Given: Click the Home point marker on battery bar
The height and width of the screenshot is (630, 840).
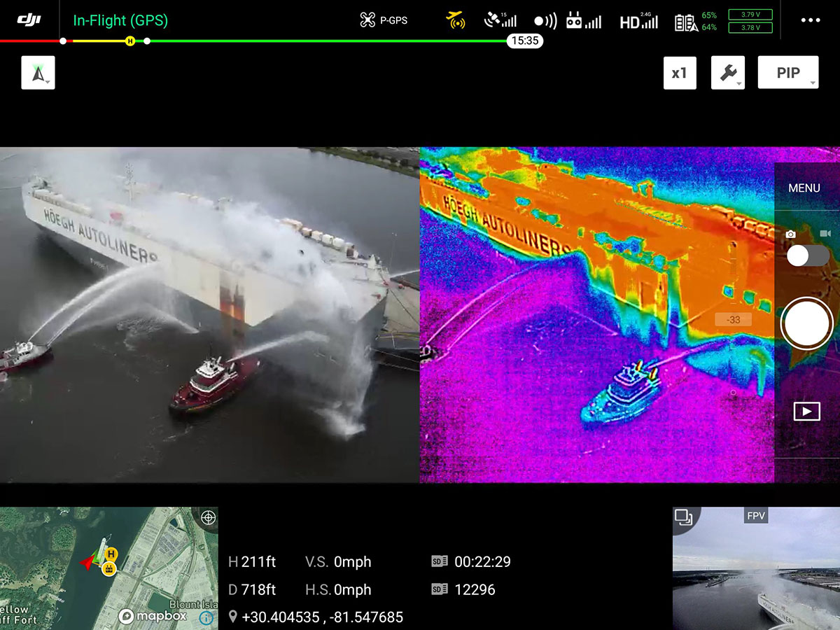Looking at the screenshot, I should point(129,41).
